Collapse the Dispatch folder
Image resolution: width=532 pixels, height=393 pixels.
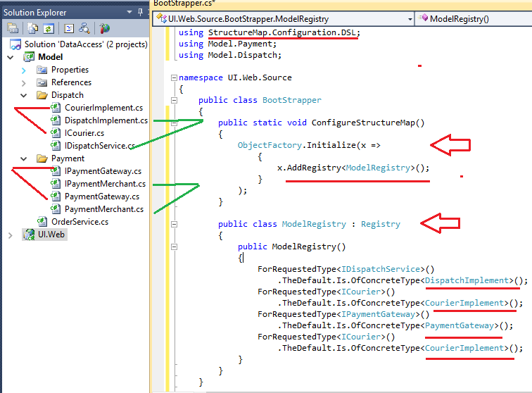click(23, 96)
